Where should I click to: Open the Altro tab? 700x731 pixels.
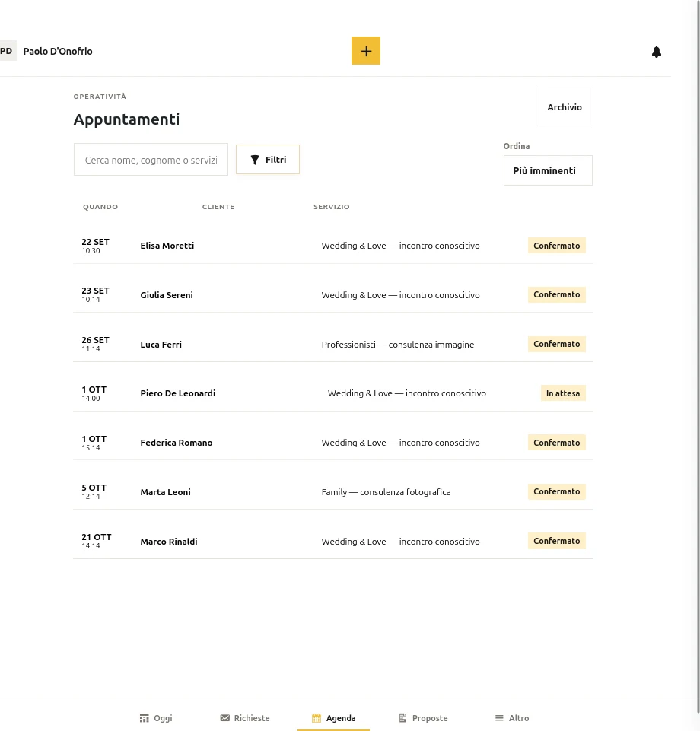[512, 718]
